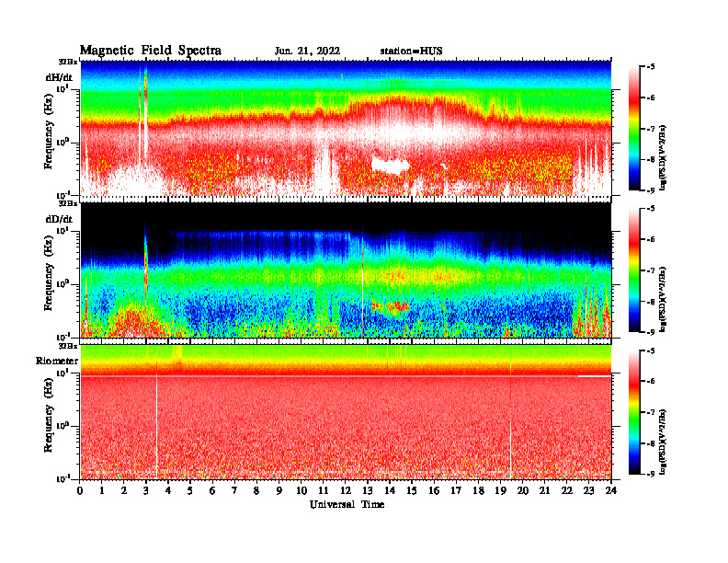728x563 pixels.
Task: Click hour "12" on the time axis
Action: coord(346,490)
